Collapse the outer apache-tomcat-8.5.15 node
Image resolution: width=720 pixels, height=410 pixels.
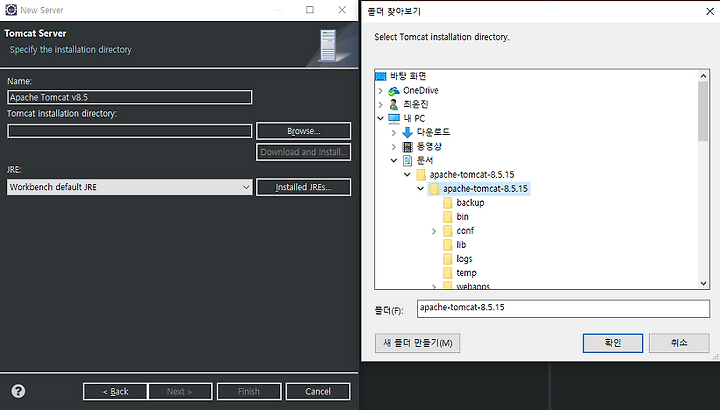(407, 174)
